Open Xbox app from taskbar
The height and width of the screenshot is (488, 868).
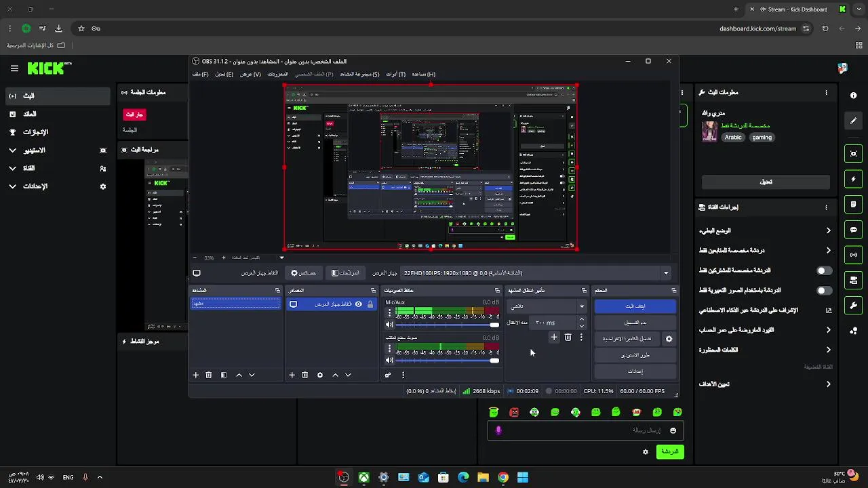[x=364, y=477]
